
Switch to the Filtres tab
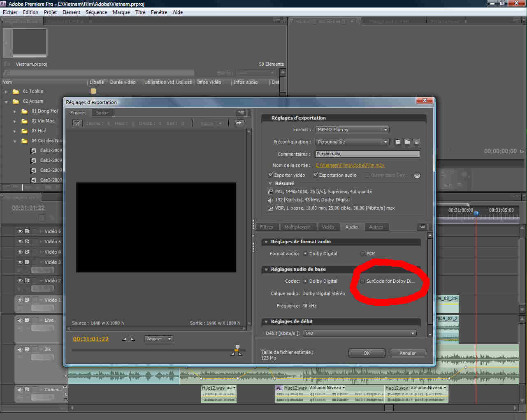coord(267,227)
